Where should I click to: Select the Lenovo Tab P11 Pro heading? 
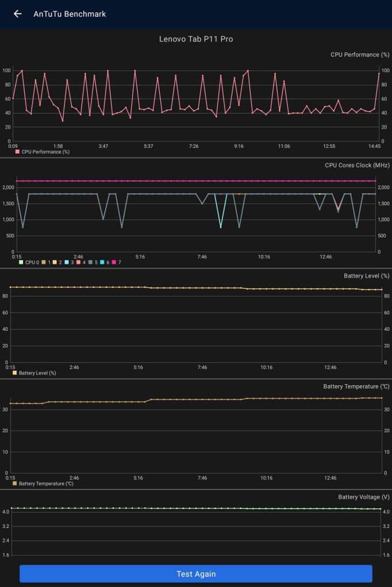[x=196, y=39]
